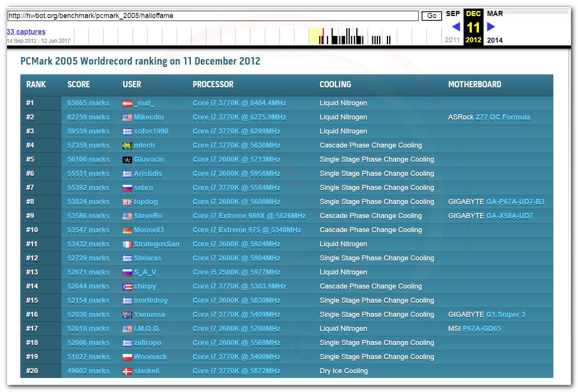Open the P67A-GD65 motherboard link
This screenshot has height=392, width=578.
click(x=482, y=329)
